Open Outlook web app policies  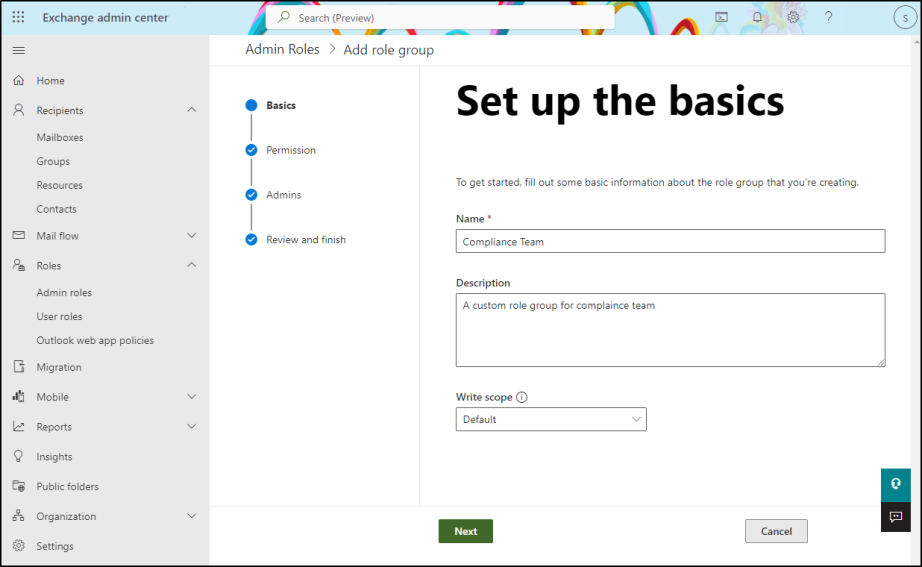[x=95, y=341]
